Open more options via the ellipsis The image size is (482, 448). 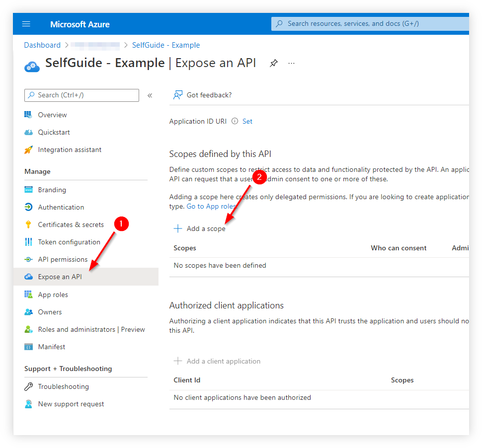pyautogui.click(x=291, y=63)
